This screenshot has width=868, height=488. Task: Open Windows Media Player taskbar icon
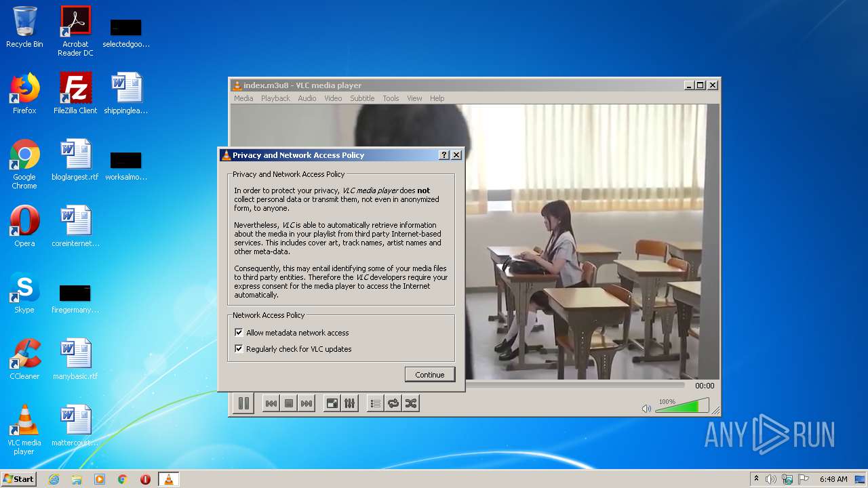coord(100,479)
